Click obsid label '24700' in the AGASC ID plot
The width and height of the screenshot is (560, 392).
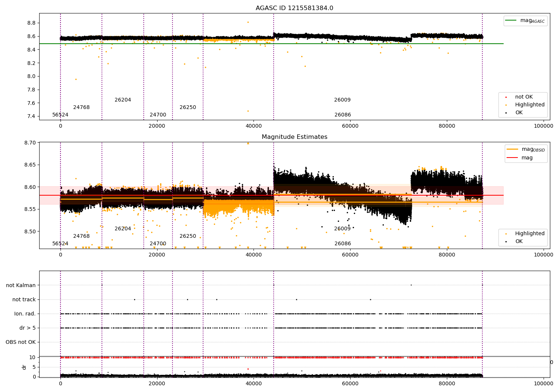coord(158,115)
